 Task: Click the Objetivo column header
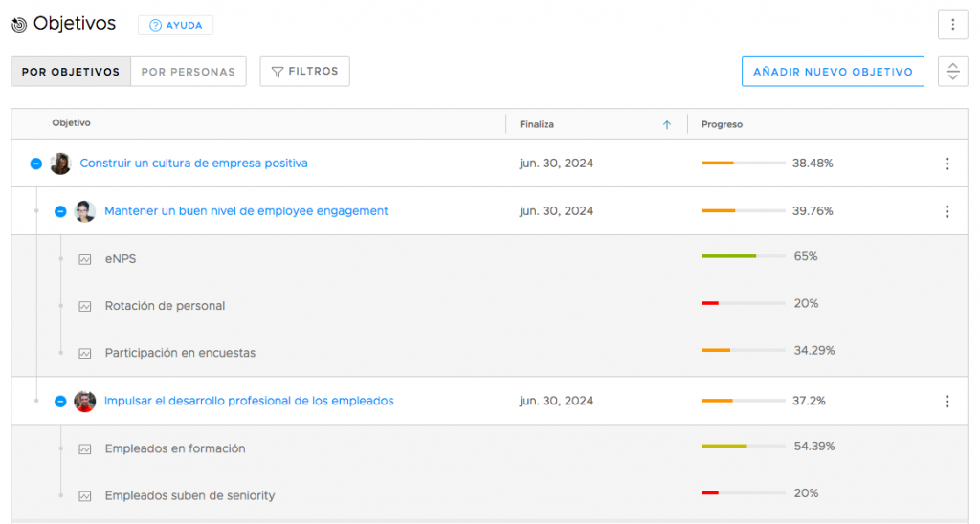click(x=71, y=123)
